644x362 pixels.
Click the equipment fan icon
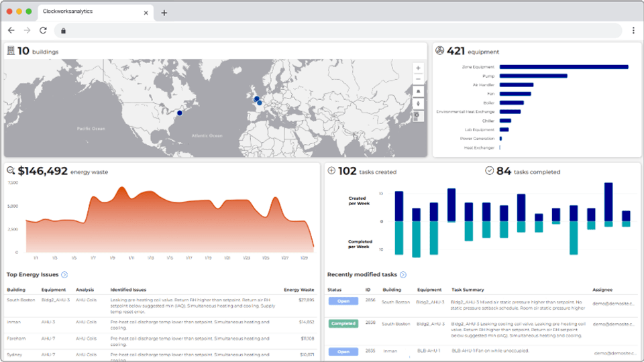click(439, 50)
